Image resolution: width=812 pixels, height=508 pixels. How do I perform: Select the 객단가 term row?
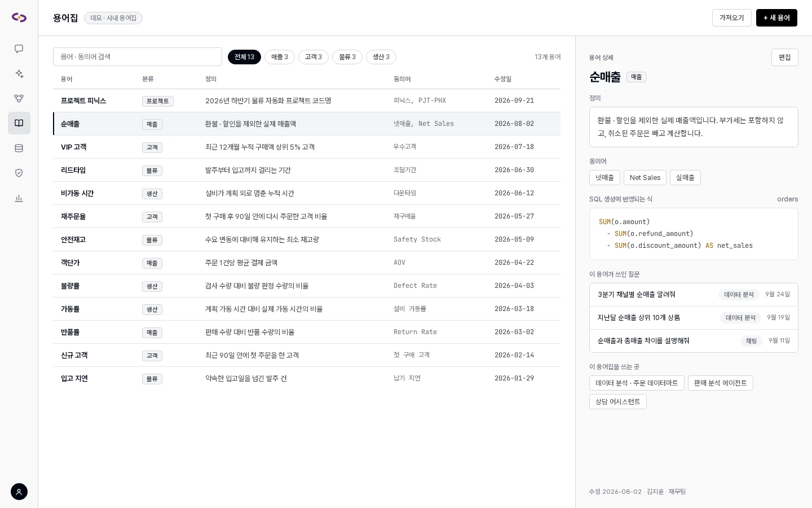307,262
